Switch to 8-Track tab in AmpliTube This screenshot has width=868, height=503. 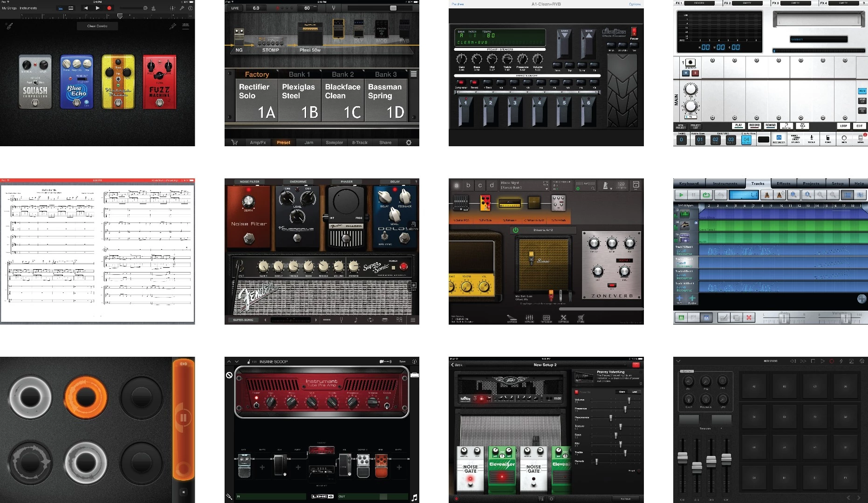click(360, 143)
